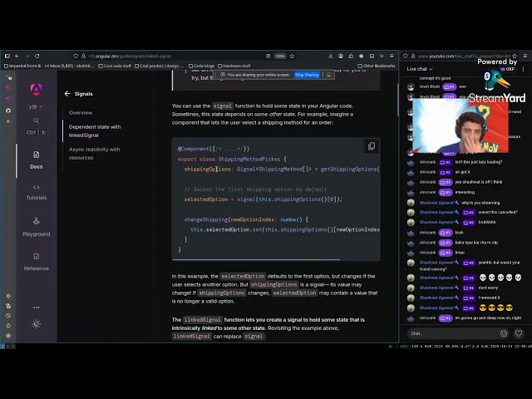Add a new tab with plus icon
The height and width of the screenshot is (399, 532).
(x=8, y=121)
